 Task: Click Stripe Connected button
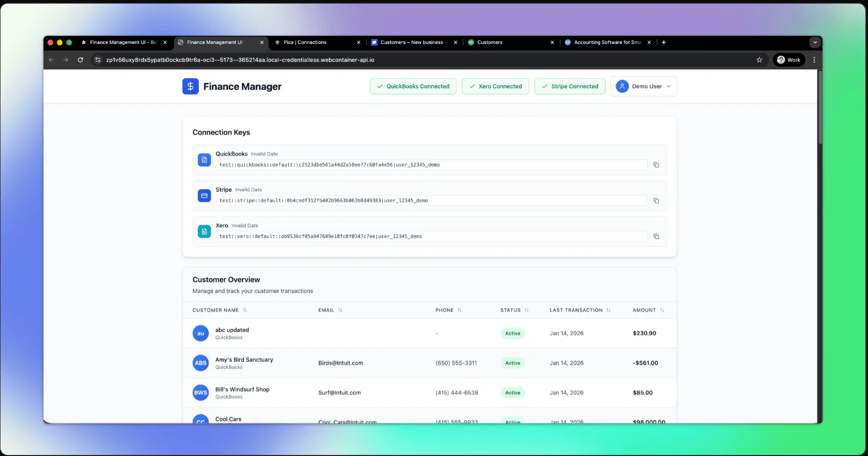point(570,86)
